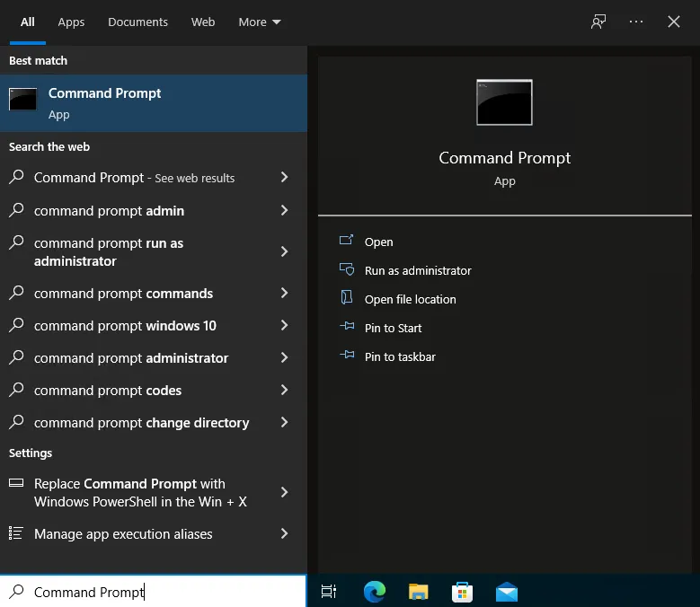Open 'Replace Command Prompt with Windows PowerShell' setting

coord(154,492)
